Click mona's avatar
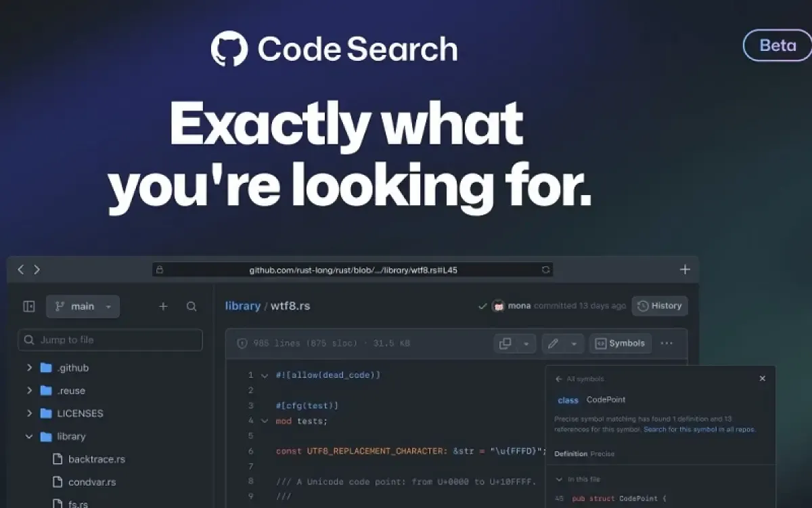Screen dimensions: 812x508 coord(499,306)
